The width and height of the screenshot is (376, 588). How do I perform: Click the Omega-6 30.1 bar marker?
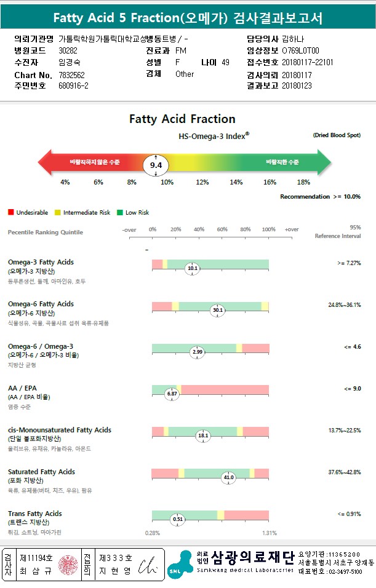pyautogui.click(x=217, y=310)
